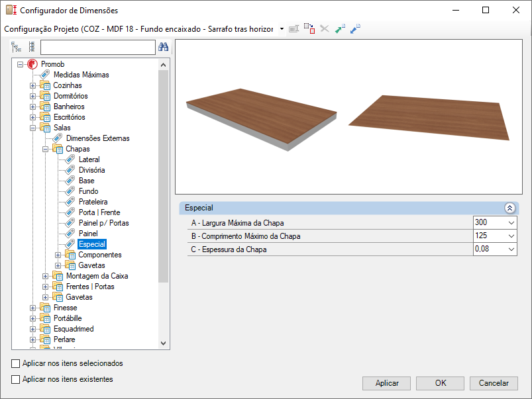Click the blue arrow import icon

(355, 29)
